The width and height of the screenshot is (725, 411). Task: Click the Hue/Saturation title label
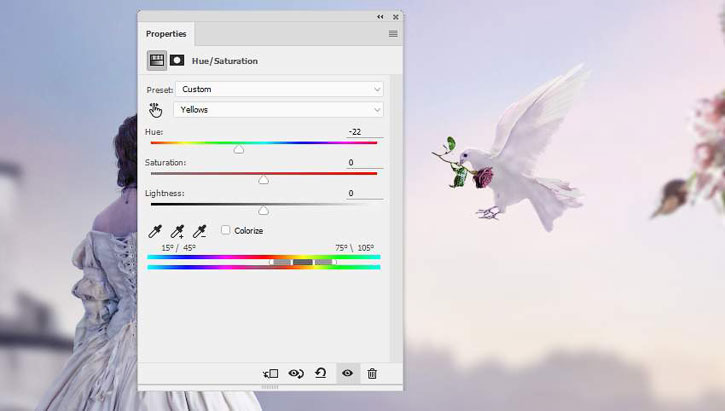[225, 61]
